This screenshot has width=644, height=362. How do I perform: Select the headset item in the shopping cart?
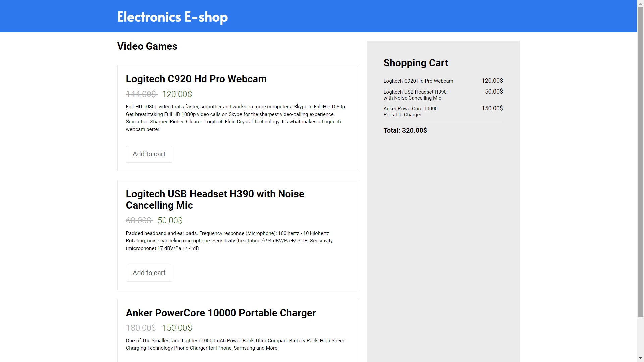(x=443, y=95)
